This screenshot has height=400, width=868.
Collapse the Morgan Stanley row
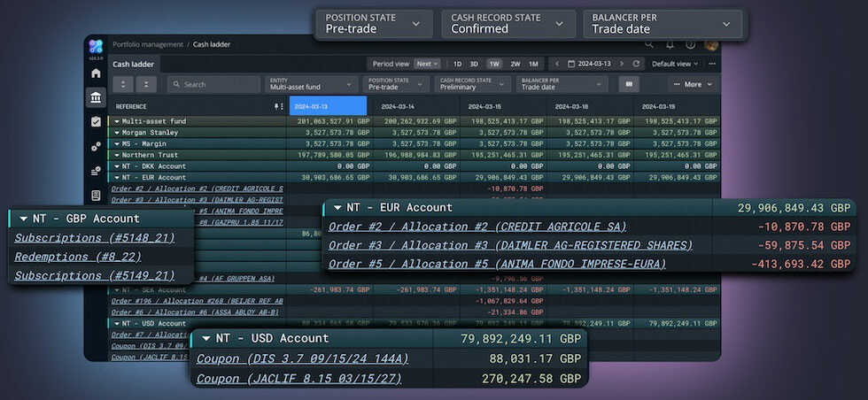click(x=117, y=132)
